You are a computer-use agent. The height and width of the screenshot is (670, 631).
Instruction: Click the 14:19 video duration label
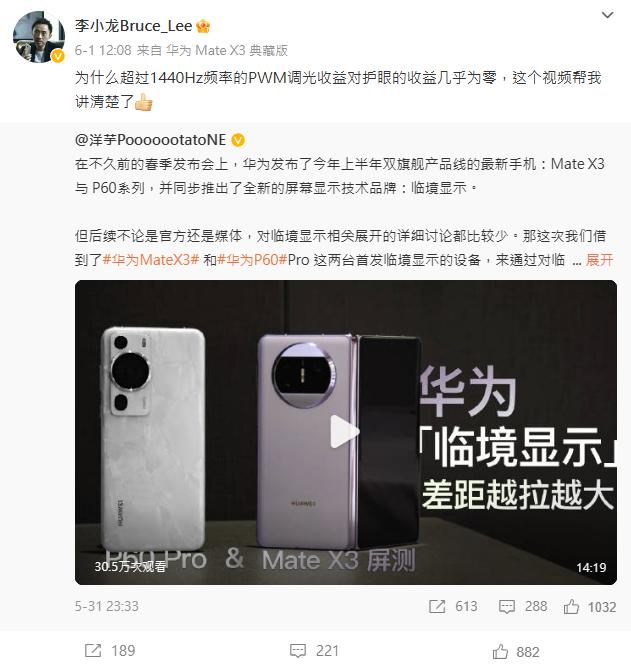click(x=591, y=567)
